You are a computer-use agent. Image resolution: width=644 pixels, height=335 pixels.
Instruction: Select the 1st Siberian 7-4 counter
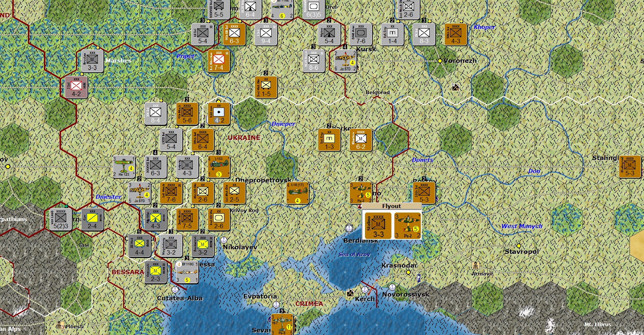coord(219,61)
